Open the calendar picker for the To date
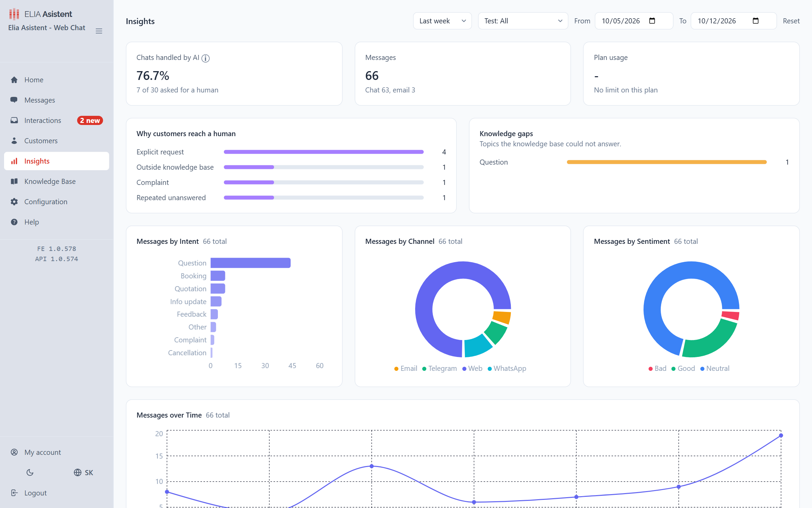Screen dimensions: 812x508 755,21
